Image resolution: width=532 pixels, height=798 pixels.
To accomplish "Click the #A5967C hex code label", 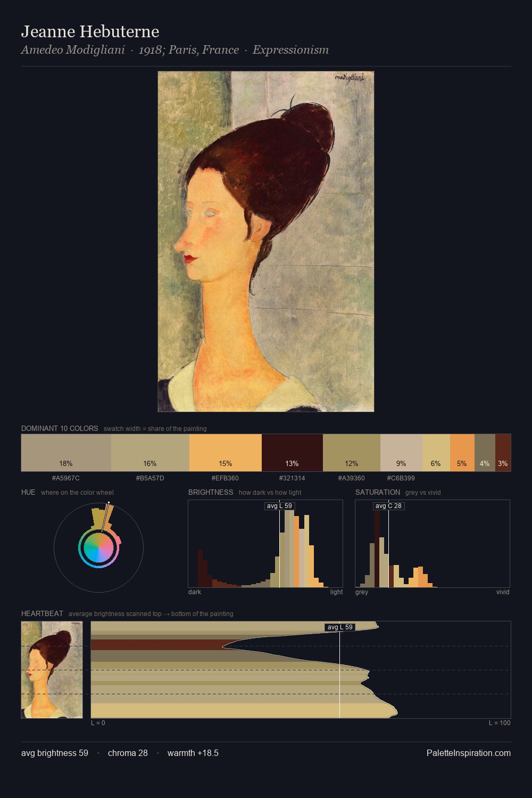I will click(66, 478).
